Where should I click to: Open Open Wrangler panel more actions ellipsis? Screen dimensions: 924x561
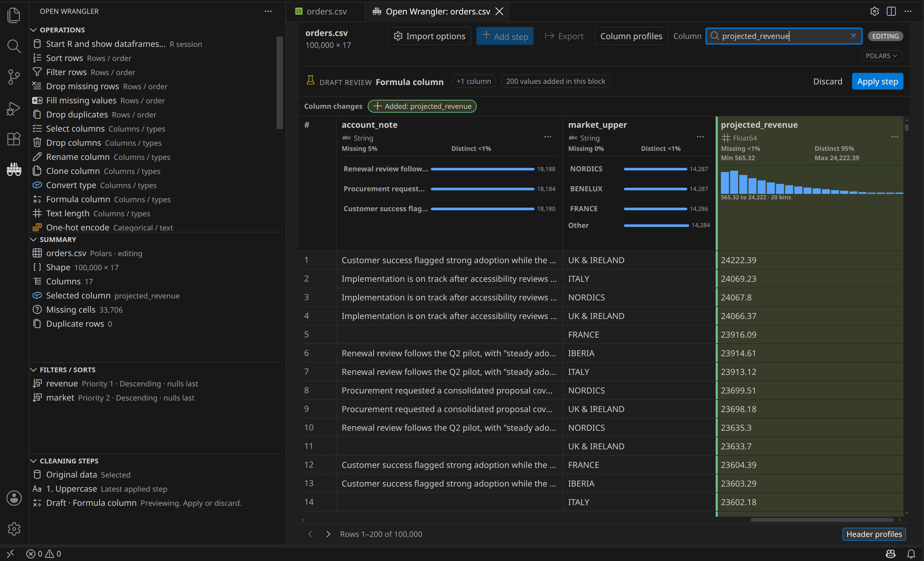[268, 11]
